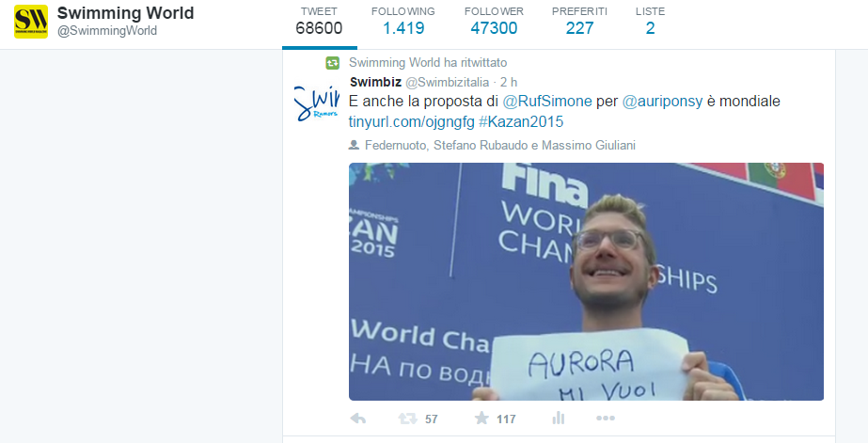Click the #Kazan2015 hashtag
This screenshot has height=443, width=868.
point(521,122)
